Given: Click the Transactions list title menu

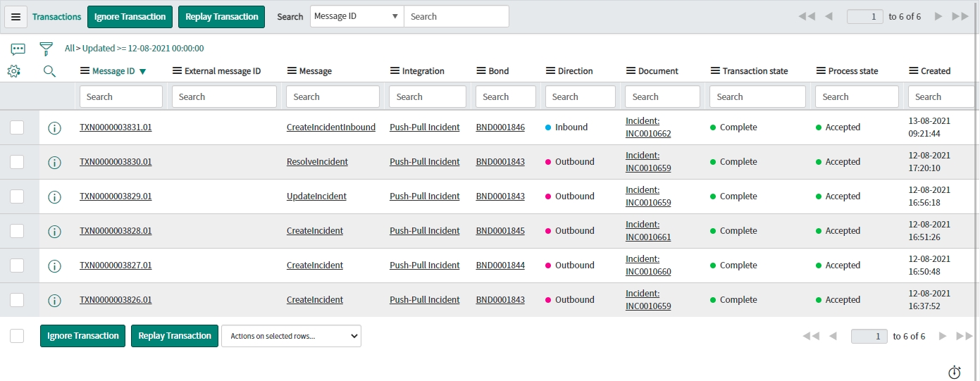Looking at the screenshot, I should 56,17.
